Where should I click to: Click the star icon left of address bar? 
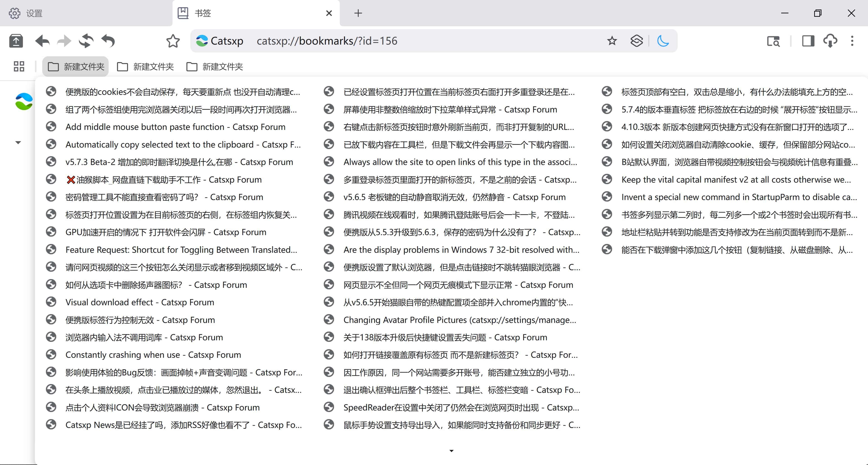click(173, 41)
